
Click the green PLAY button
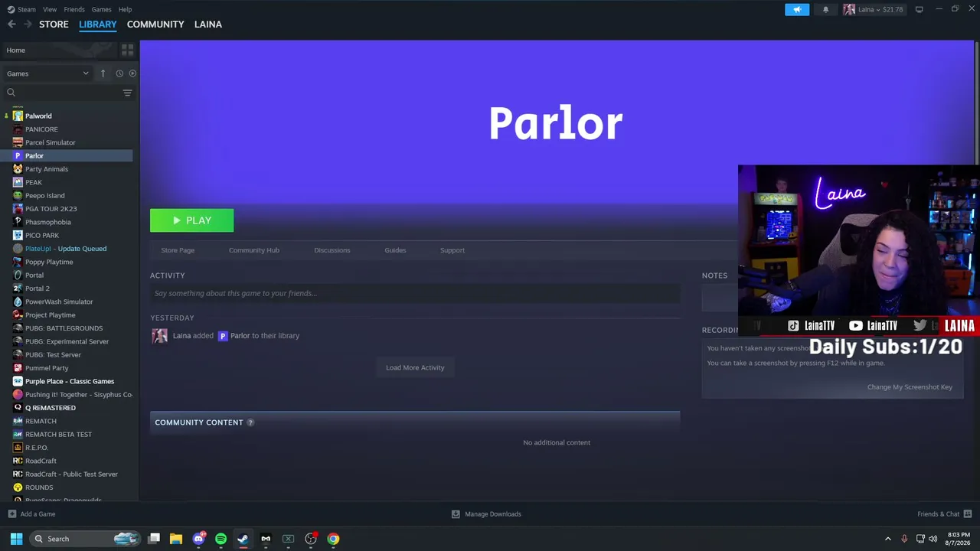point(191,220)
